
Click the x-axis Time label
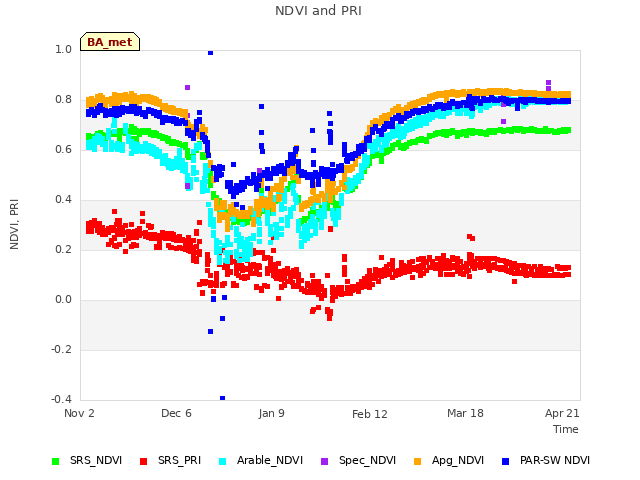(x=566, y=429)
